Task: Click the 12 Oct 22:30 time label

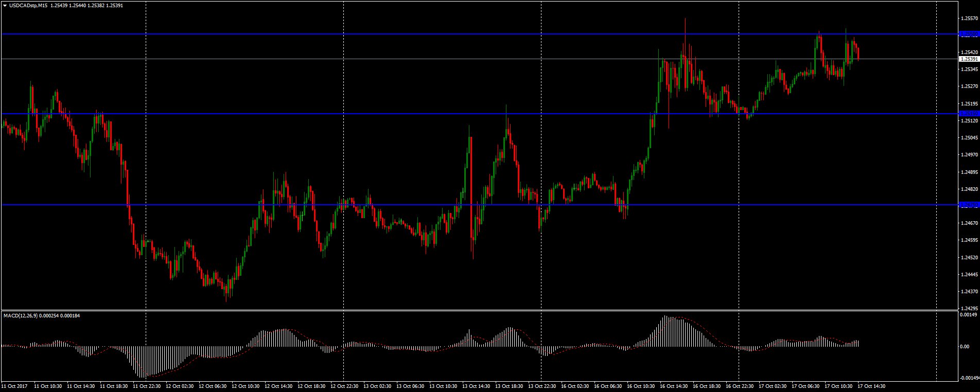Action: pos(345,386)
